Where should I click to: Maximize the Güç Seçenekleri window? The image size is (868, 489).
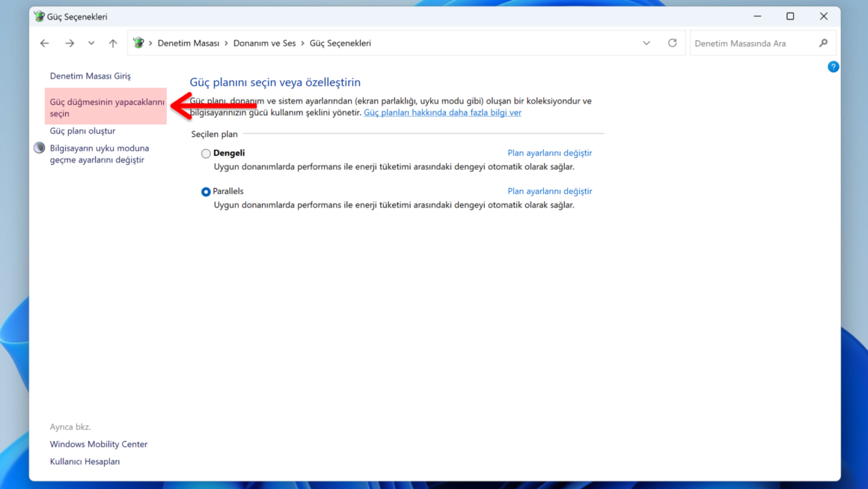click(790, 16)
